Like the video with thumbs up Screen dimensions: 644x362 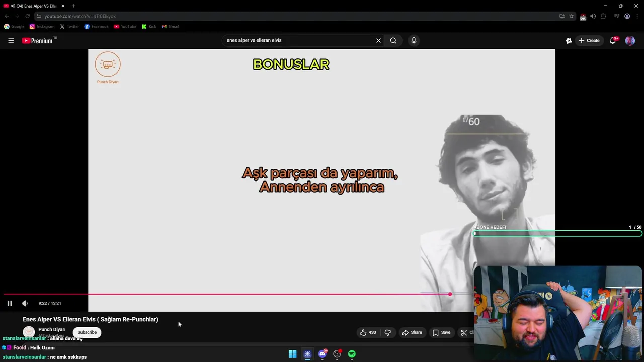(x=368, y=332)
